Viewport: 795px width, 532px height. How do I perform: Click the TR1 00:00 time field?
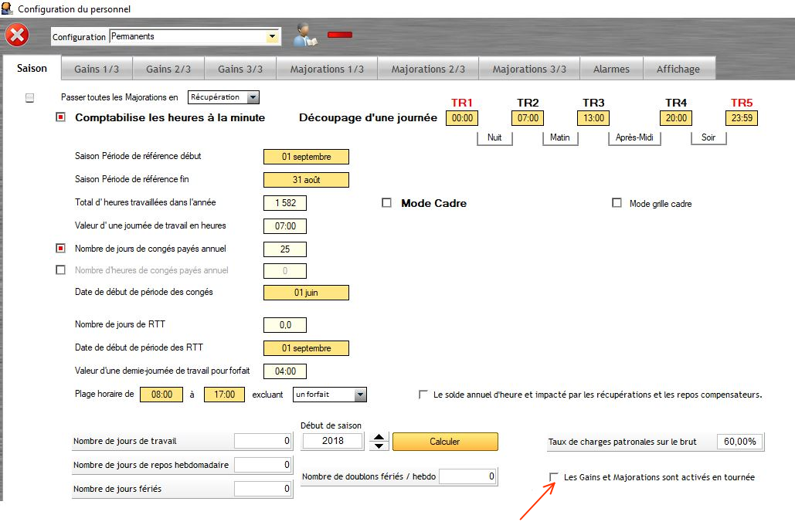coord(462,118)
